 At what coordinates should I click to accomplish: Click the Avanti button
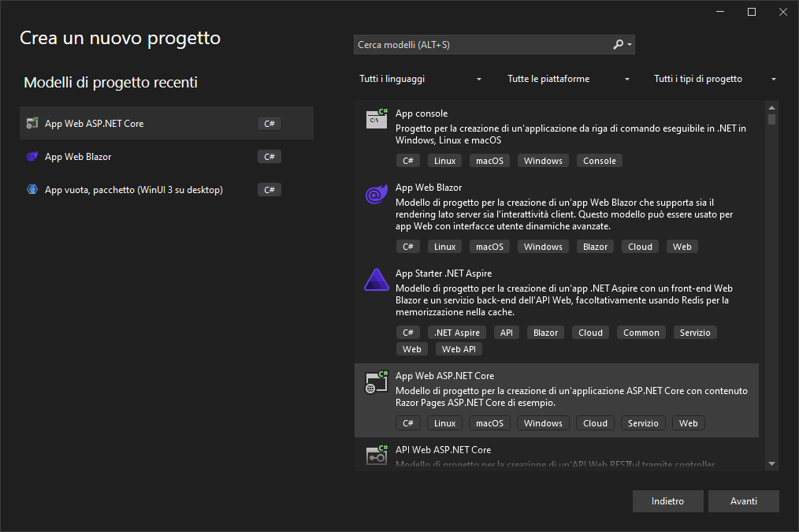coord(744,501)
